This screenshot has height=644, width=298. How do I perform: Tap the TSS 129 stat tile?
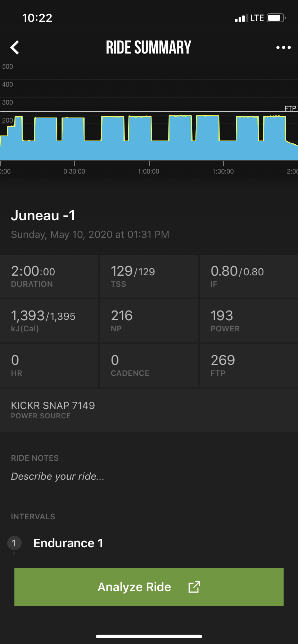click(149, 276)
